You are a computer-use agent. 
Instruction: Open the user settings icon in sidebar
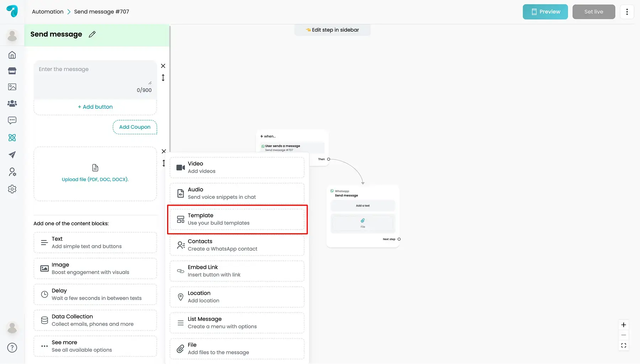coord(12,172)
